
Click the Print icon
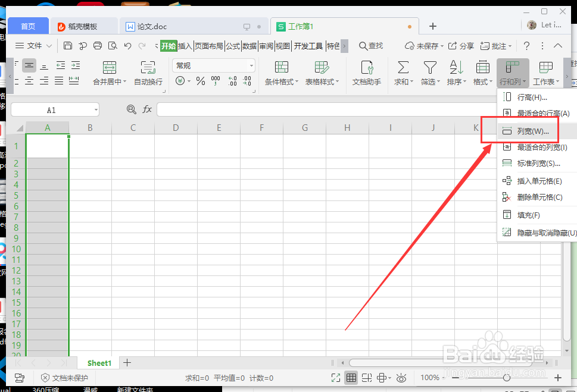98,46
